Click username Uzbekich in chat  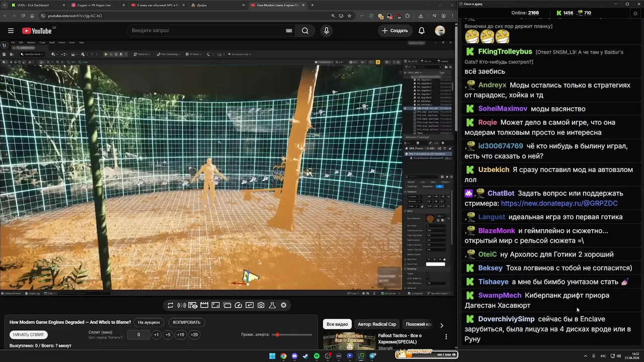click(494, 170)
